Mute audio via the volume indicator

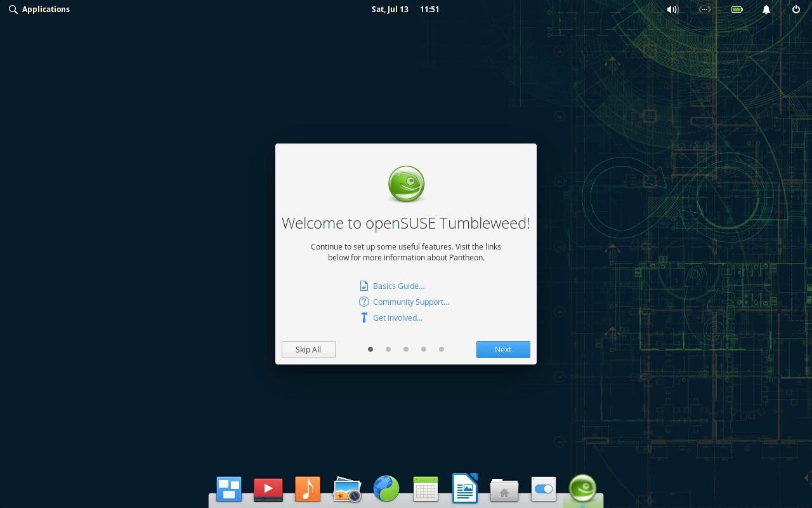[672, 9]
